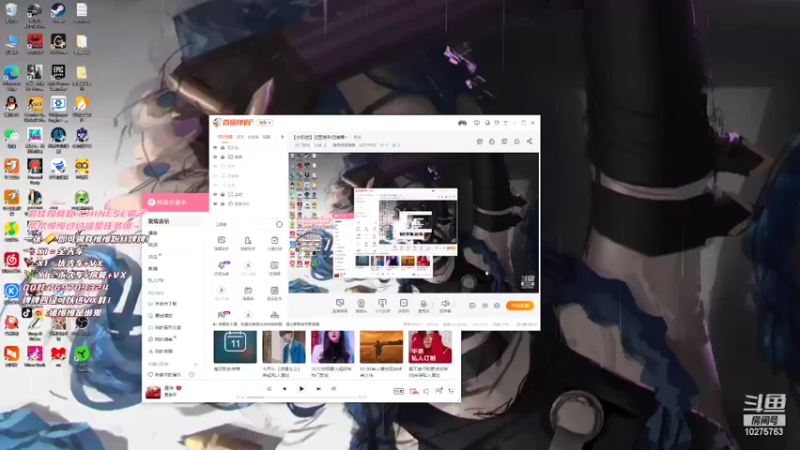This screenshot has width=800, height=450.
Task: Click the checklist task tool in the toolbox's first row
Action: (x=274, y=240)
